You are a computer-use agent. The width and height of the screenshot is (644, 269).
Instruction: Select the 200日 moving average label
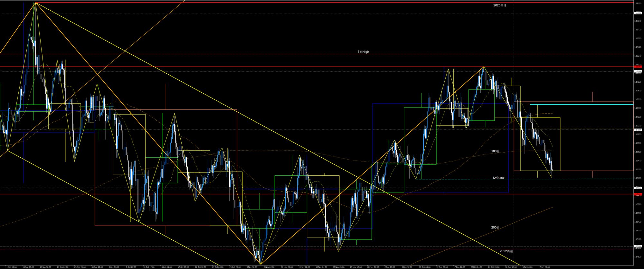(495, 227)
